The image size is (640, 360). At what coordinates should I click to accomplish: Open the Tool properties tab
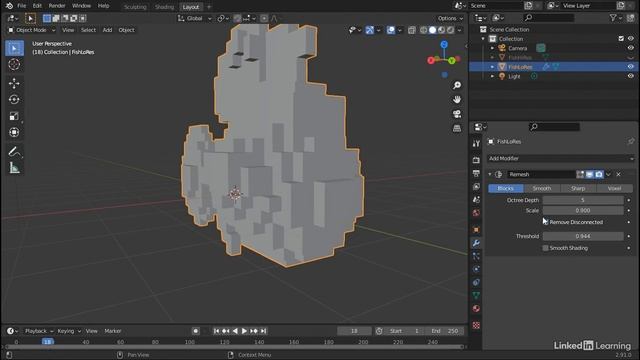click(x=476, y=144)
